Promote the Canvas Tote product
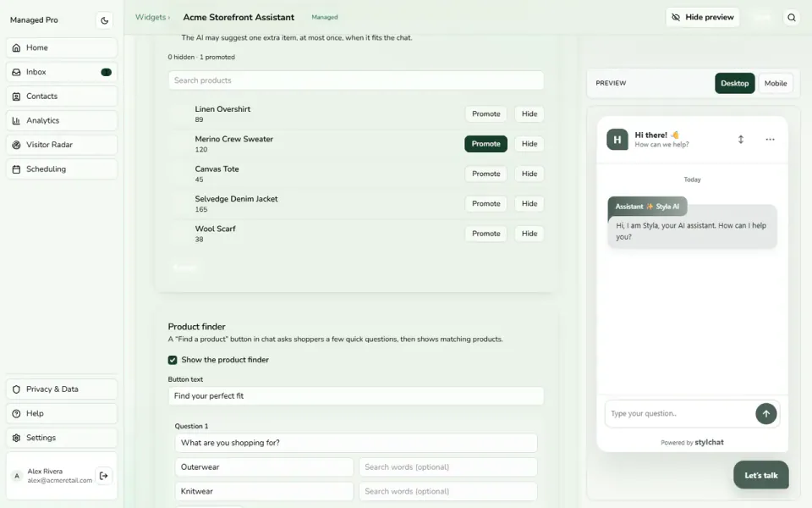This screenshot has height=508, width=812. (x=486, y=174)
